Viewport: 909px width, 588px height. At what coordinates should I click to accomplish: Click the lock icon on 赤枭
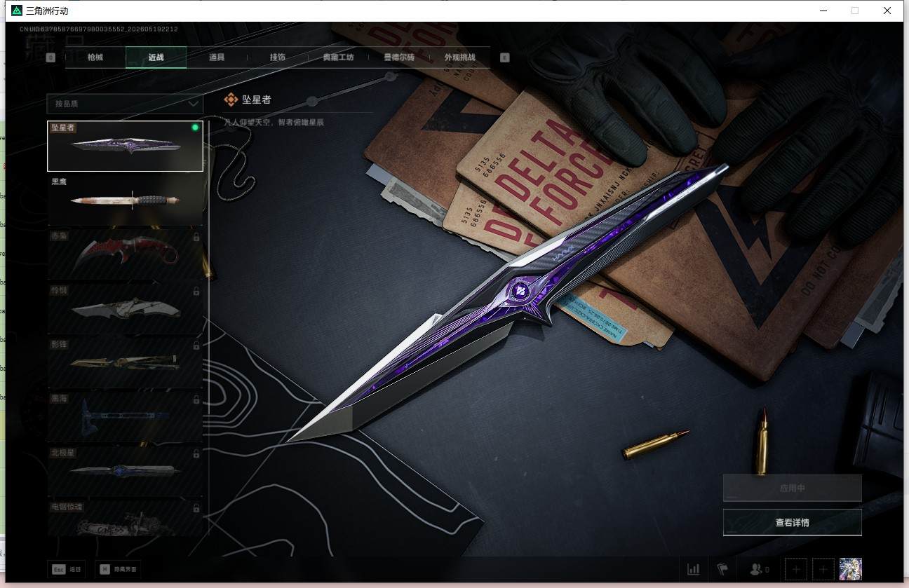[x=196, y=238]
